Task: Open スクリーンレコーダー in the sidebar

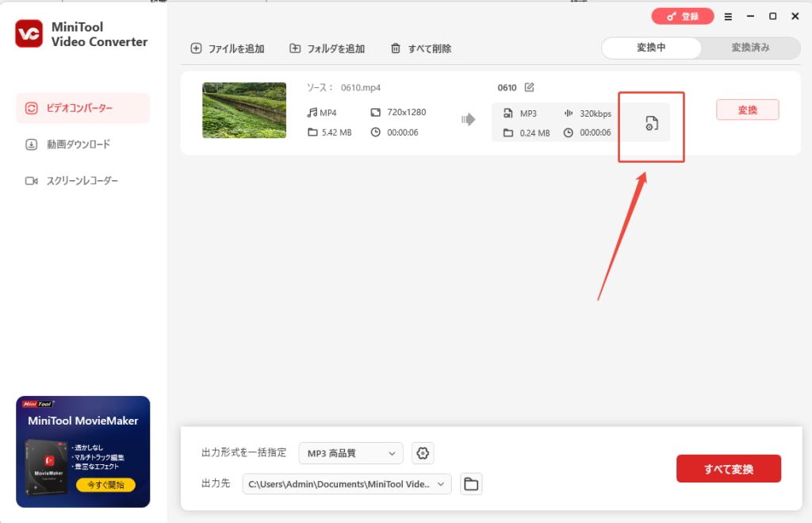Action: (x=81, y=181)
